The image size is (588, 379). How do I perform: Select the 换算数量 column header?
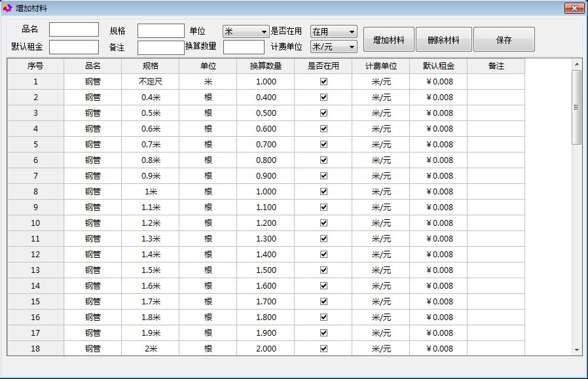pyautogui.click(x=266, y=66)
